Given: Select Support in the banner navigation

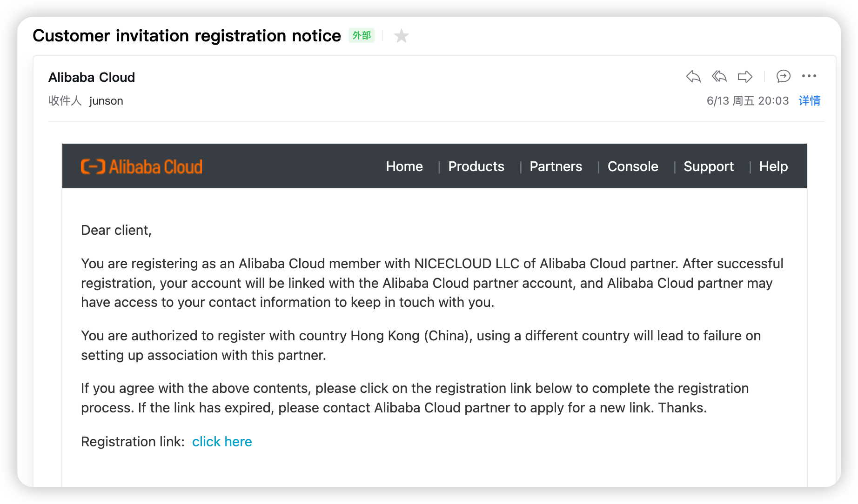Looking at the screenshot, I should coord(709,167).
